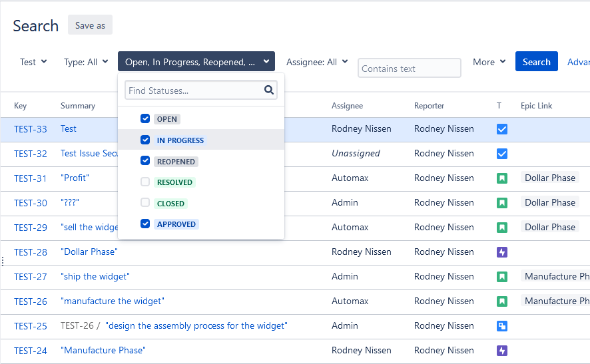Click the Contains text input field

(x=409, y=69)
